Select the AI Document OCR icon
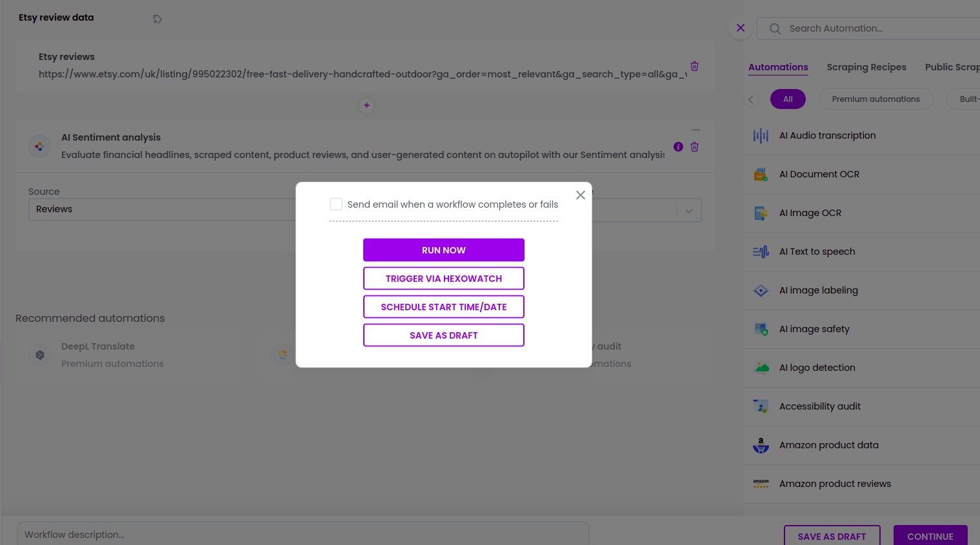Image resolution: width=980 pixels, height=545 pixels. [x=761, y=174]
